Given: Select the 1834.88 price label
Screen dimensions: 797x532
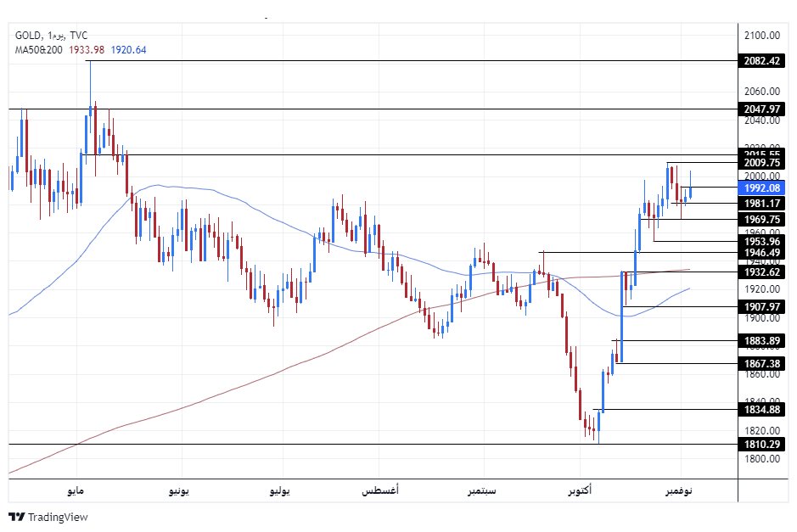Looking at the screenshot, I should (761, 410).
